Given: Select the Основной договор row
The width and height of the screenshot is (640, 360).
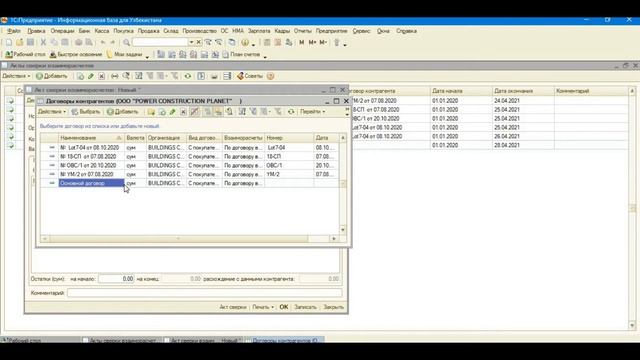Looking at the screenshot, I should tap(189, 183).
